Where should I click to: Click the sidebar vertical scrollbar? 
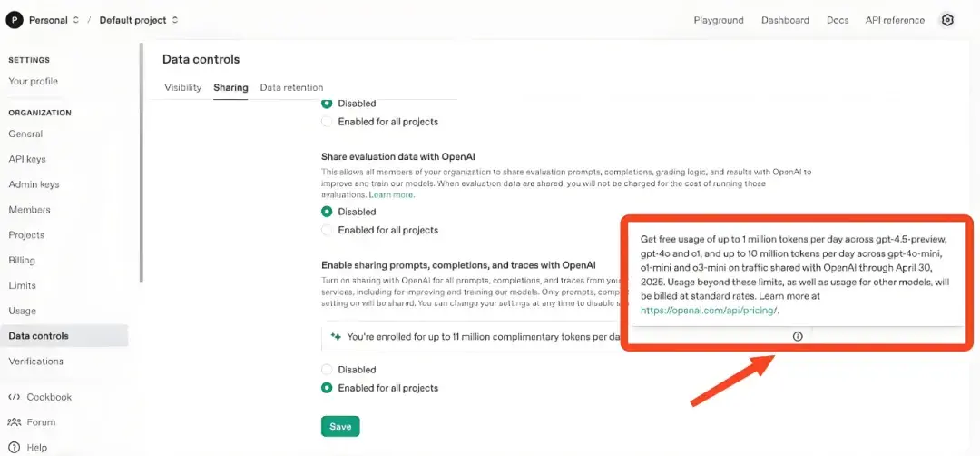click(141, 164)
